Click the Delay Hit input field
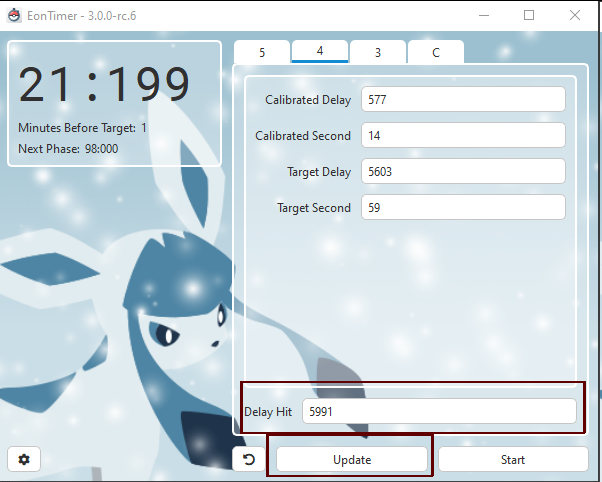This screenshot has width=602, height=482. [x=439, y=411]
